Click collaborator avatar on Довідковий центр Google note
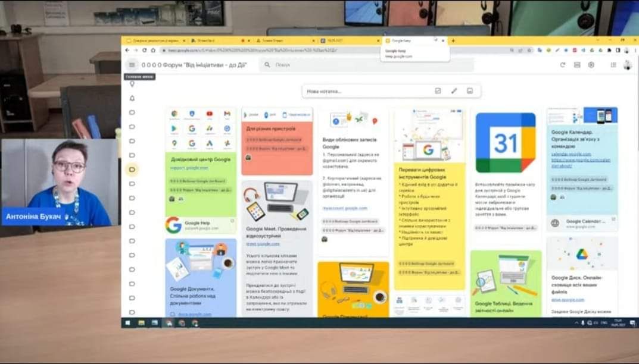 click(172, 199)
